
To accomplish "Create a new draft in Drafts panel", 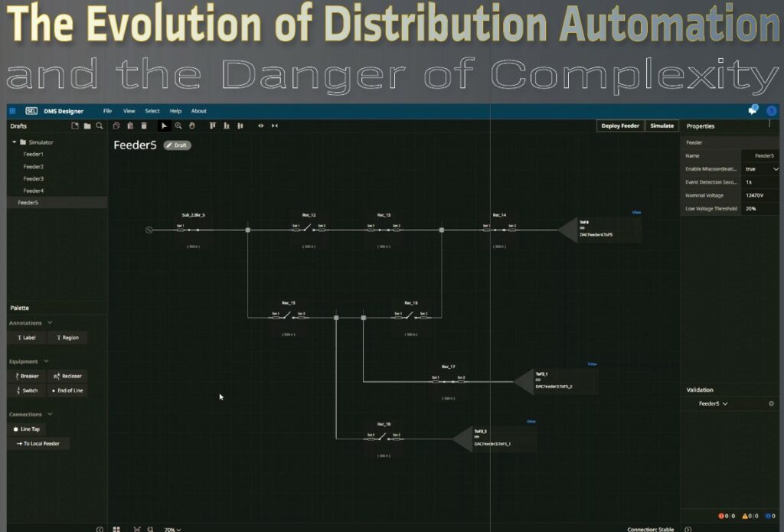I will coord(75,126).
